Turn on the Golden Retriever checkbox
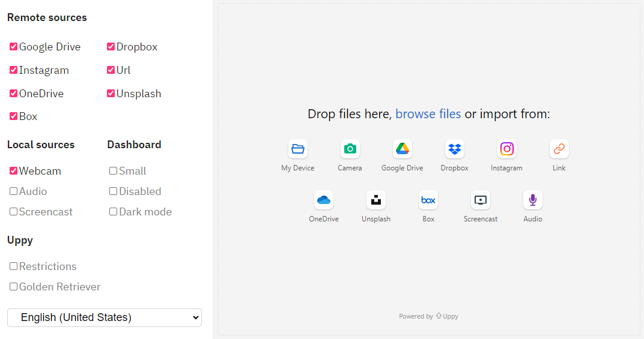Screen dimensions: 644x339 13,287
